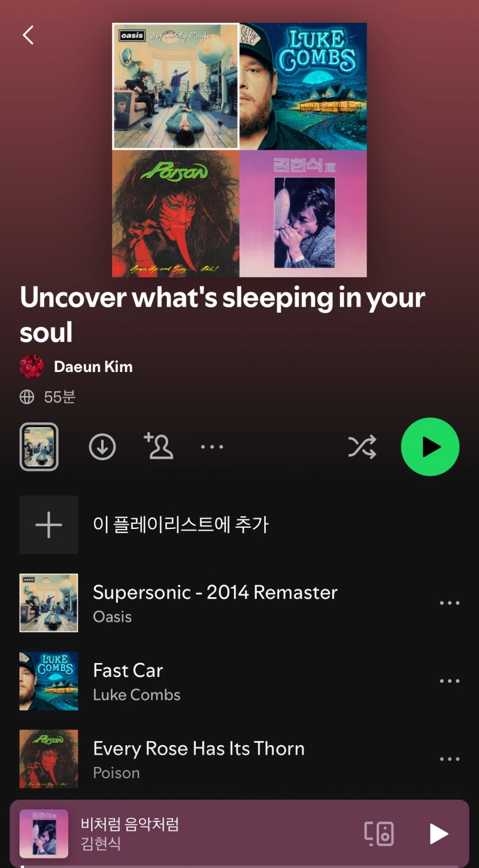Select the 이 플레이리스트에 추가 row

tap(239, 525)
